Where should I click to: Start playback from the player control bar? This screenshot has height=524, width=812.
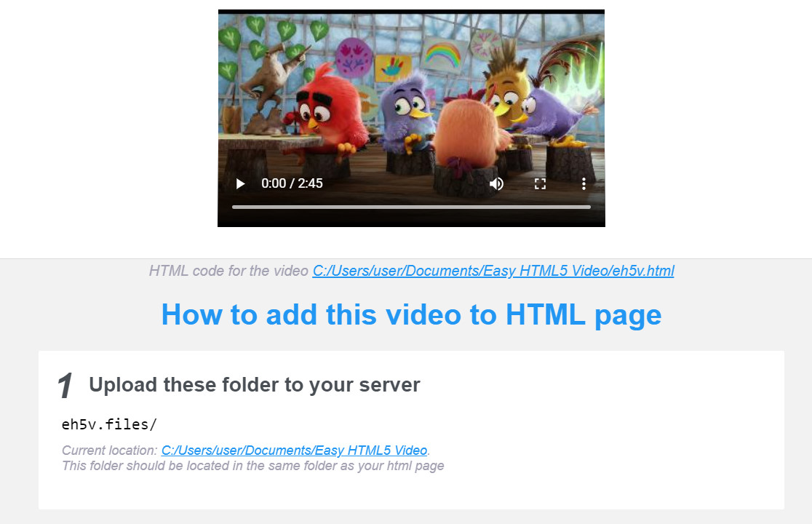point(240,183)
